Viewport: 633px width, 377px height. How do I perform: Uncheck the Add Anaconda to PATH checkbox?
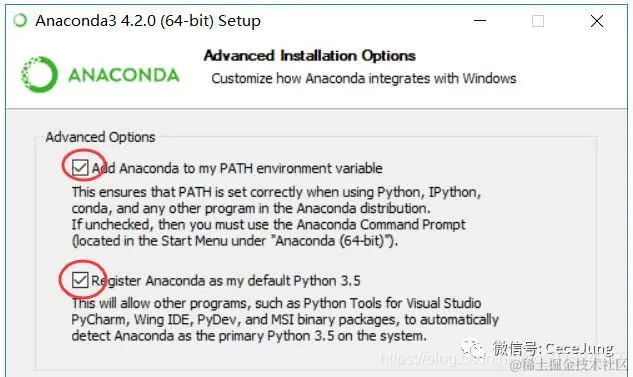(x=80, y=168)
